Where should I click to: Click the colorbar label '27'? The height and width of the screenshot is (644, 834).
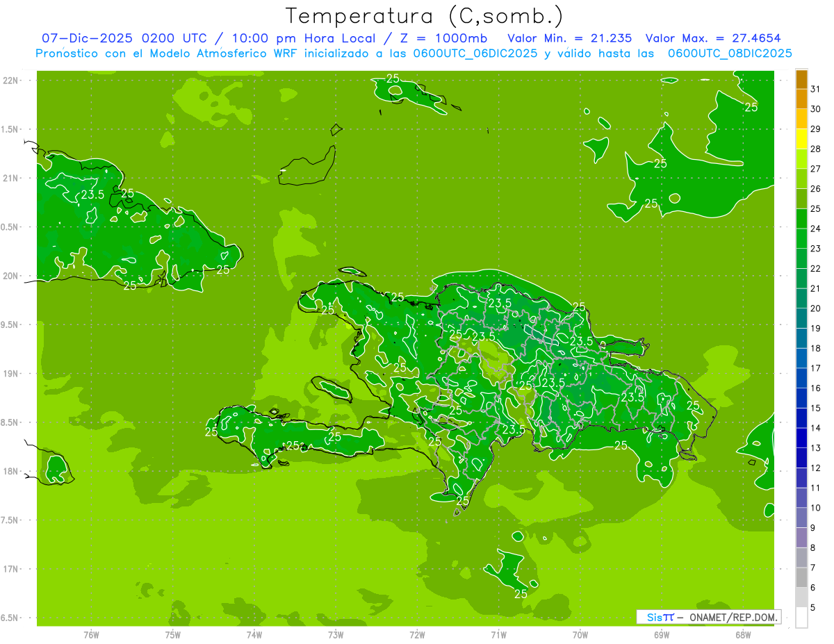click(x=816, y=169)
